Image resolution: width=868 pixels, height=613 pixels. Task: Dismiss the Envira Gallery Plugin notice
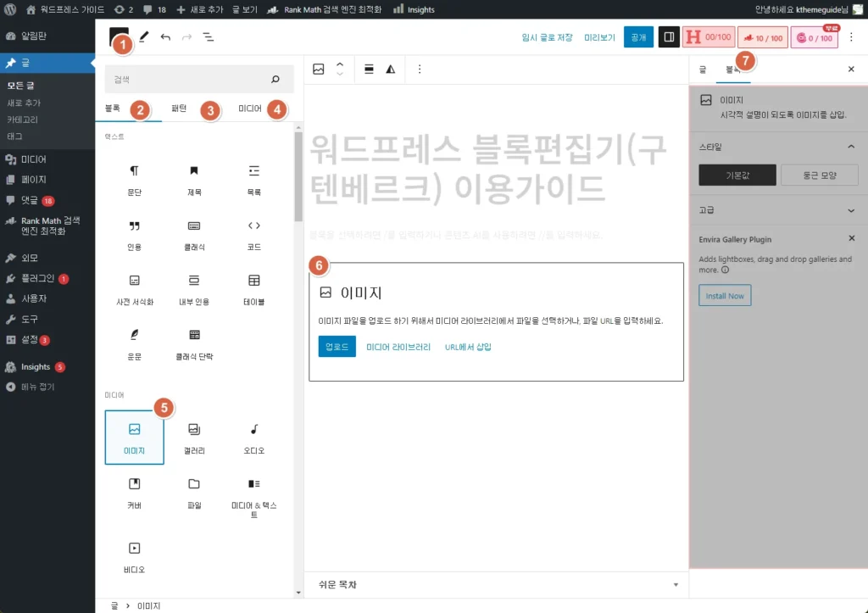click(851, 238)
